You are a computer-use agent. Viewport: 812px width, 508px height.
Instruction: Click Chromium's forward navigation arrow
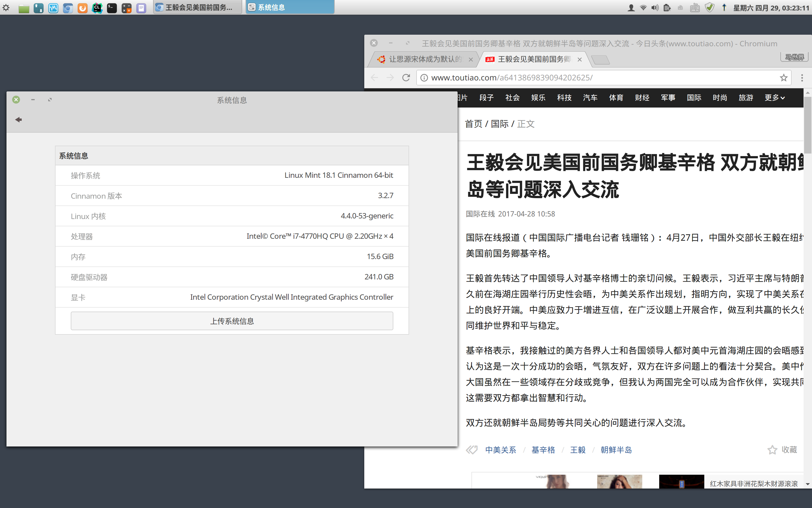(x=390, y=78)
